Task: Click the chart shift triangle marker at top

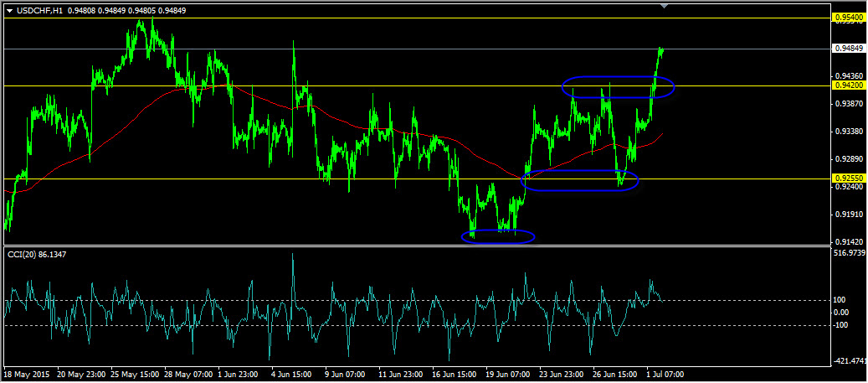Action: pyautogui.click(x=665, y=6)
